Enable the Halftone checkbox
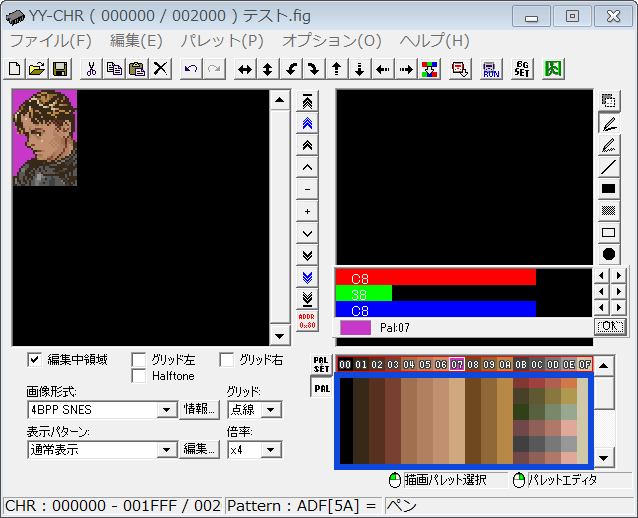Screen dimensions: 638x518 [138, 376]
